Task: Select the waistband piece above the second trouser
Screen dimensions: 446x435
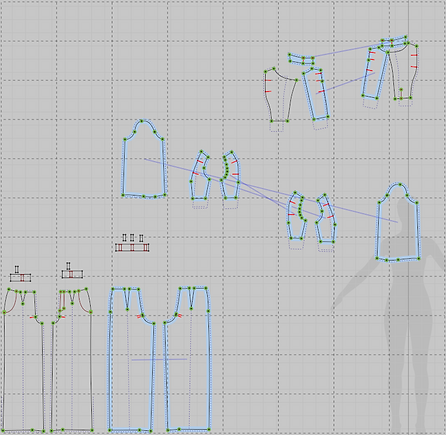Action: tap(72, 274)
